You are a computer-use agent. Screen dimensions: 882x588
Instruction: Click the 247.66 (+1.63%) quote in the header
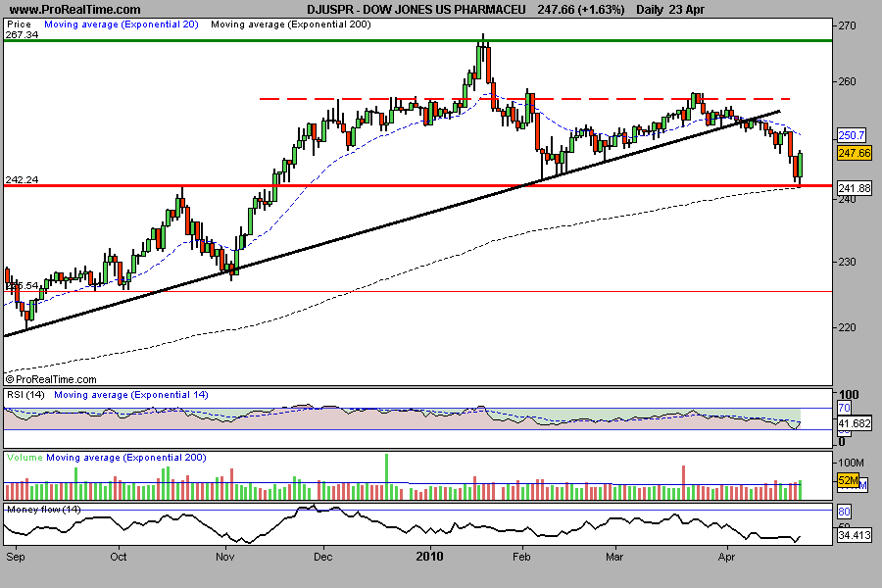coord(581,10)
